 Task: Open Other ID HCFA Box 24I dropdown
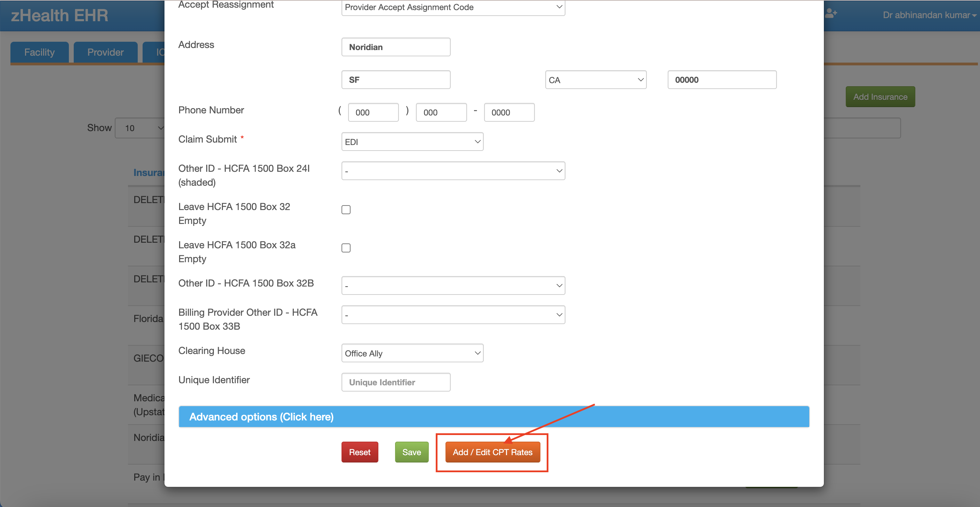coord(453,171)
